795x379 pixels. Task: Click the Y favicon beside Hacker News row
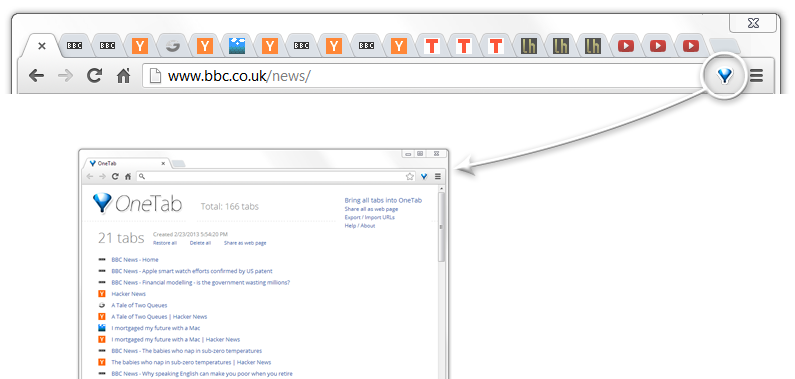click(102, 294)
